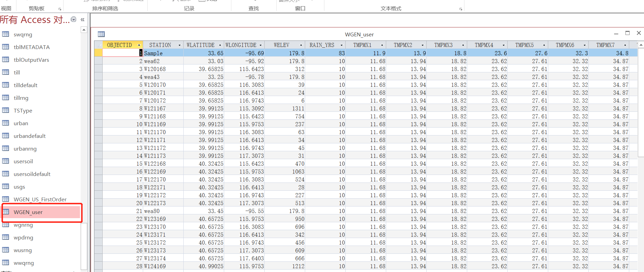
Task: Click the tillrng table icon
Action: pyautogui.click(x=5, y=98)
